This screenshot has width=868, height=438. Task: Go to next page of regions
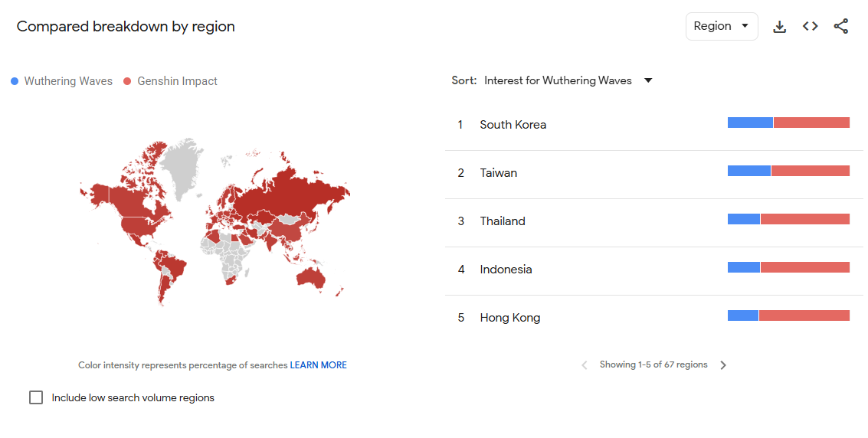[x=723, y=365]
